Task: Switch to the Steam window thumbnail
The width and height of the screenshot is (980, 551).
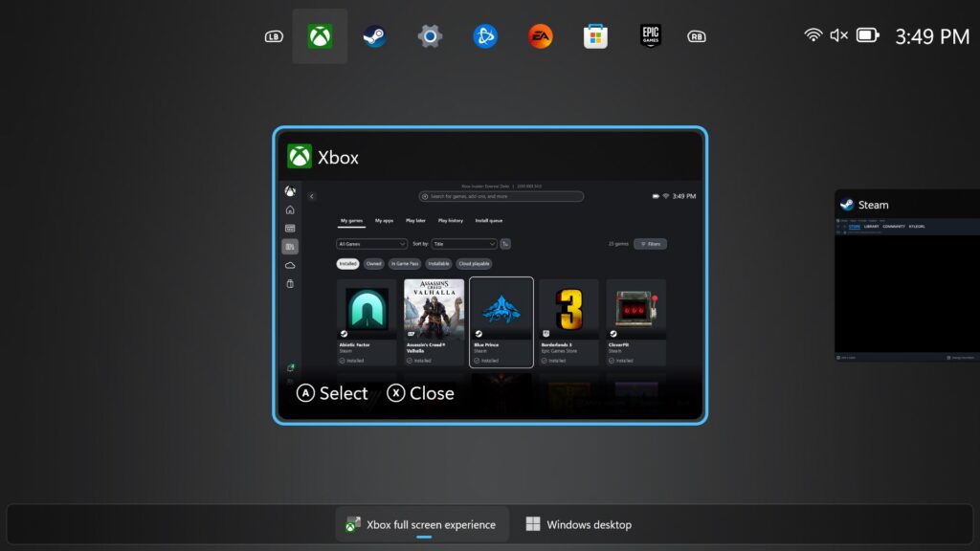Action: tap(906, 277)
